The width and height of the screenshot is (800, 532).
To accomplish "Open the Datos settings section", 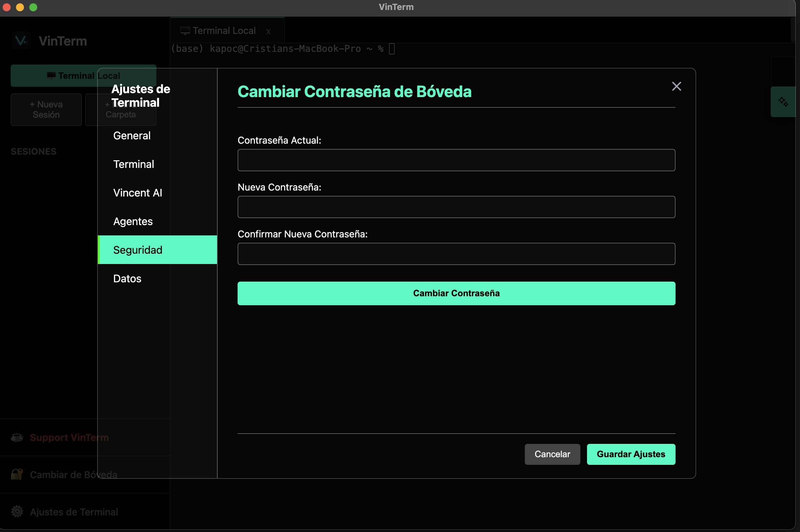I will (x=157, y=278).
